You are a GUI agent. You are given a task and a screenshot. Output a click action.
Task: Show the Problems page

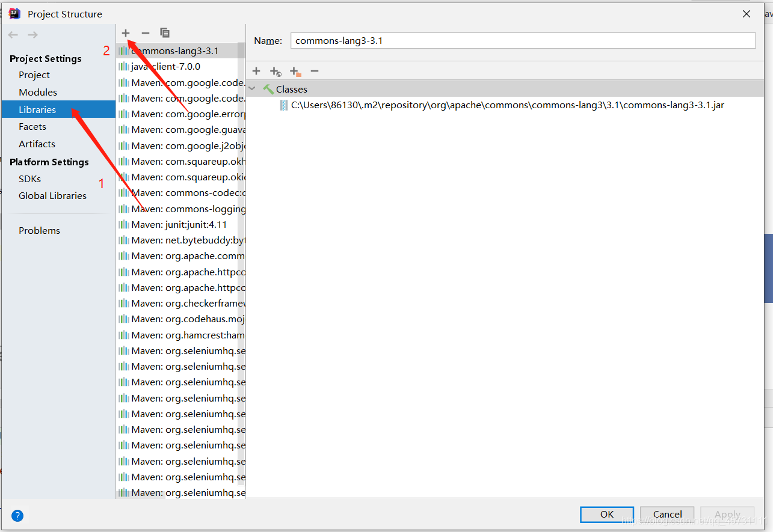click(39, 230)
